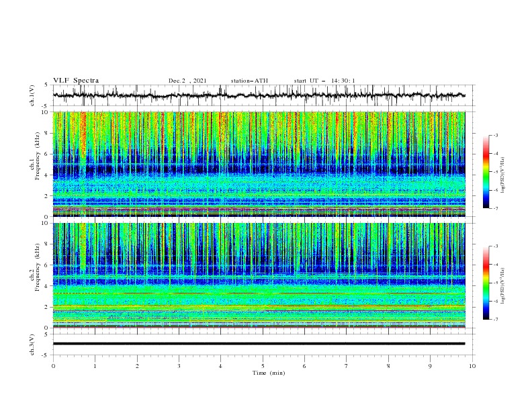532x411 pixels.
Task: Select the "start UT = 14:30: 1" text
Action: click(324, 81)
